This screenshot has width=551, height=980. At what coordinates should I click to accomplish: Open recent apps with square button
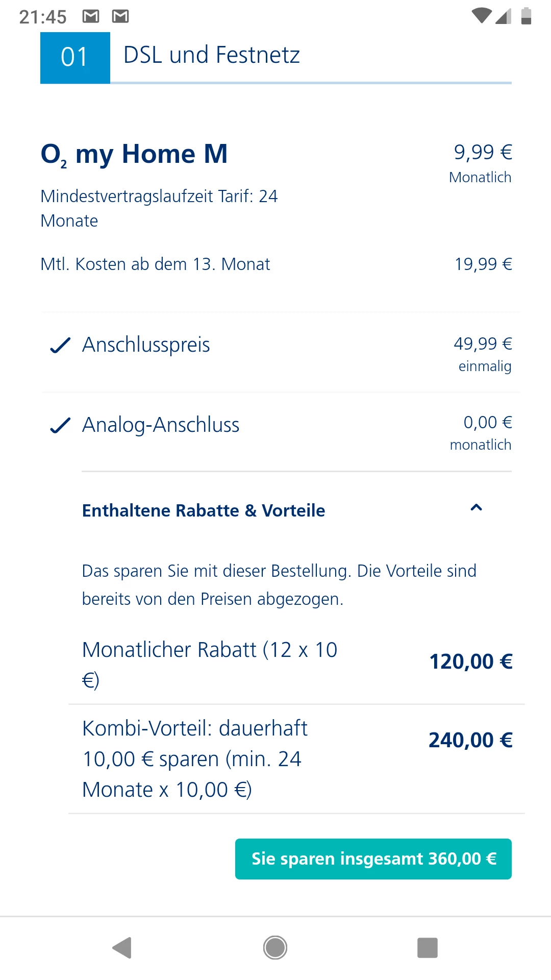(428, 948)
